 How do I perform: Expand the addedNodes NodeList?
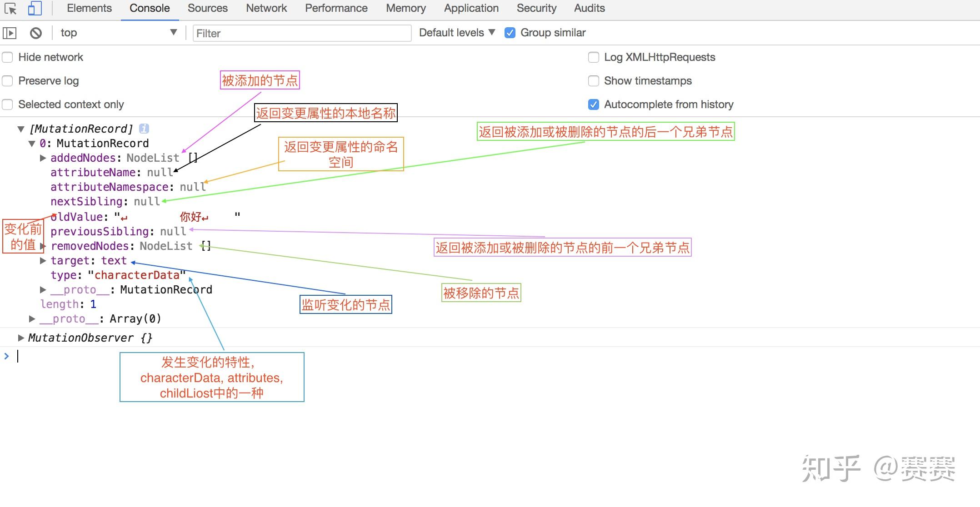42,158
